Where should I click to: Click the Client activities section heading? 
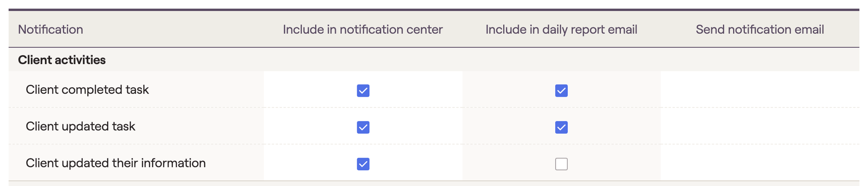coord(62,60)
